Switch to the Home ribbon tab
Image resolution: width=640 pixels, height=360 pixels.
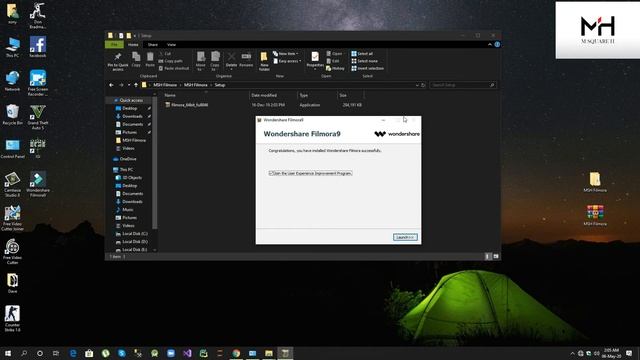coord(133,44)
